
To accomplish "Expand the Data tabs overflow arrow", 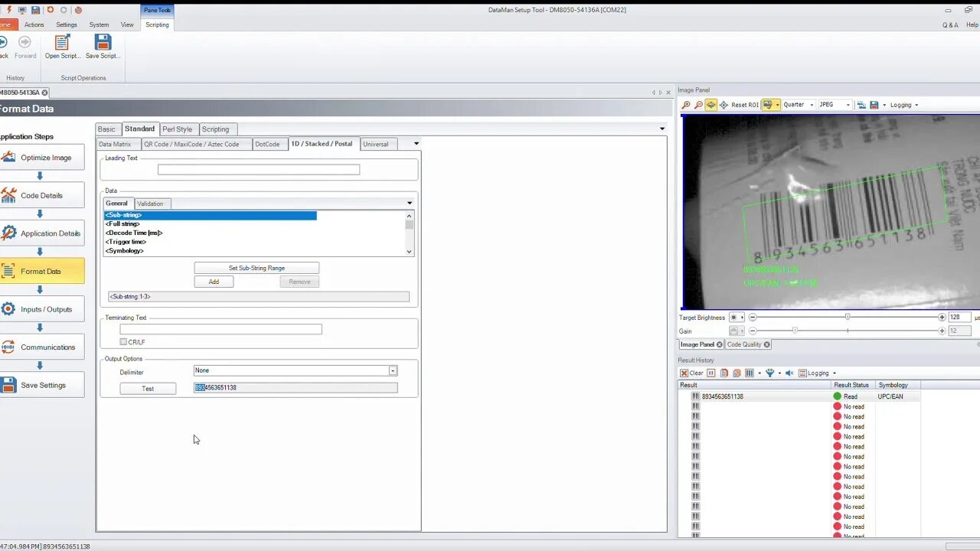I will [410, 204].
